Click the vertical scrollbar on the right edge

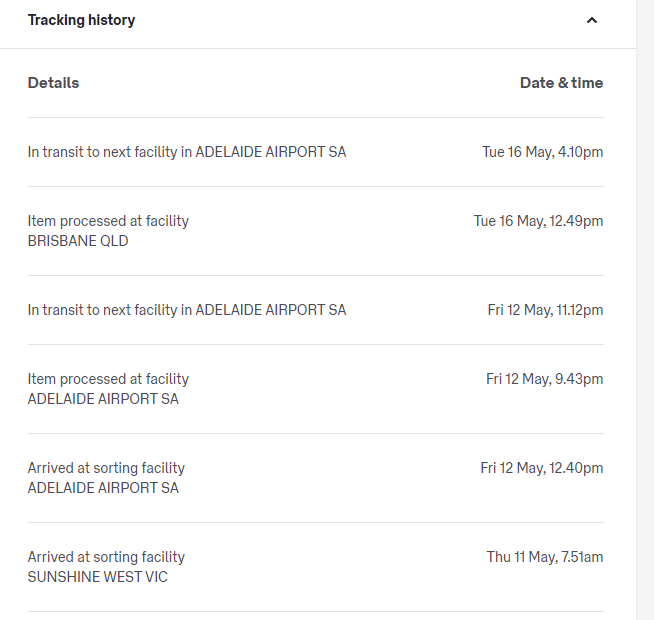tap(645, 310)
